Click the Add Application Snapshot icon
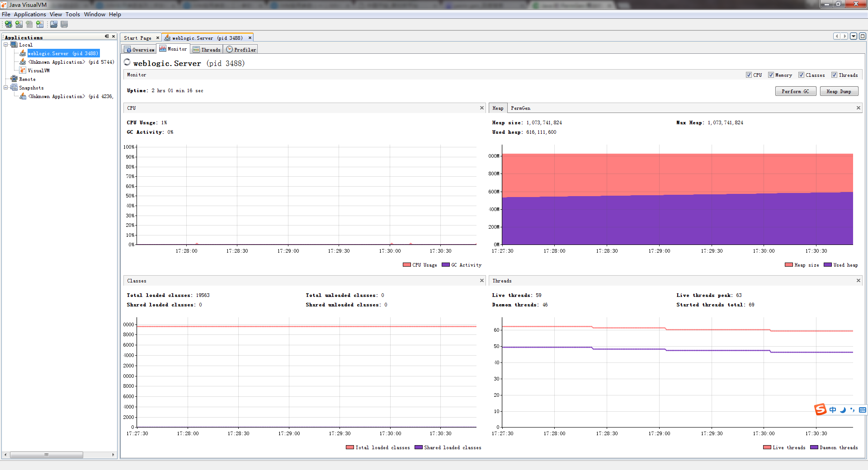This screenshot has width=868, height=470. 39,24
